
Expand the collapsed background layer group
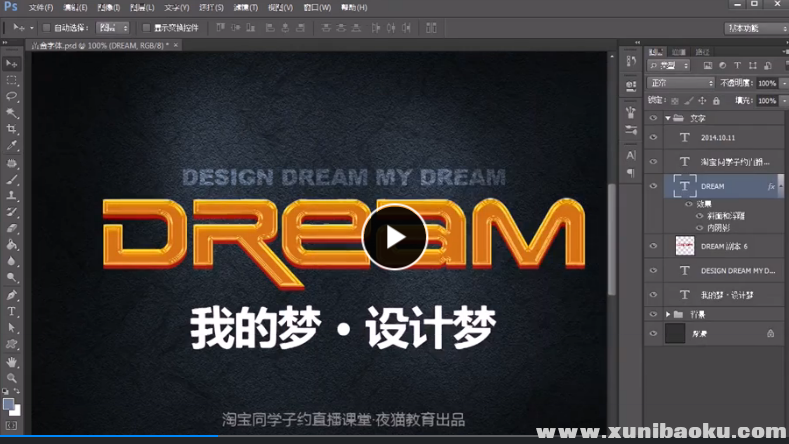pos(668,314)
